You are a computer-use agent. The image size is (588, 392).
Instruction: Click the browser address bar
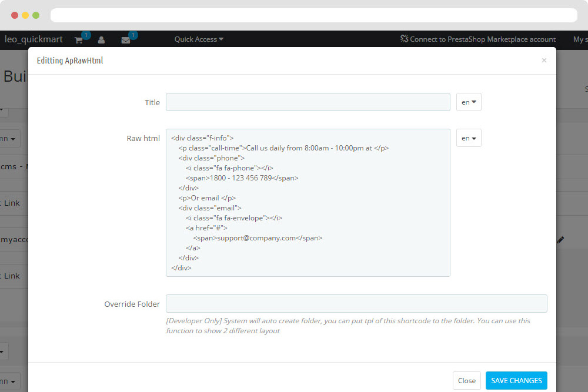[313, 15]
